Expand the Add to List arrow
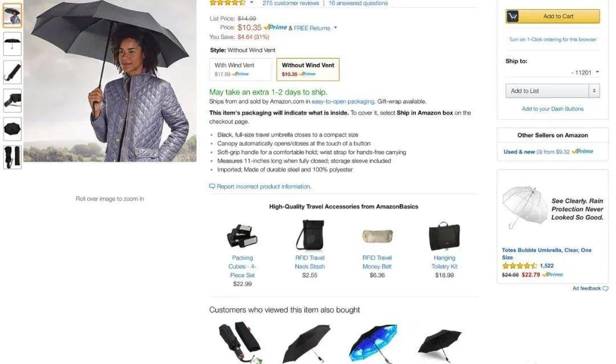The width and height of the screenshot is (616, 364). pyautogui.click(x=594, y=91)
